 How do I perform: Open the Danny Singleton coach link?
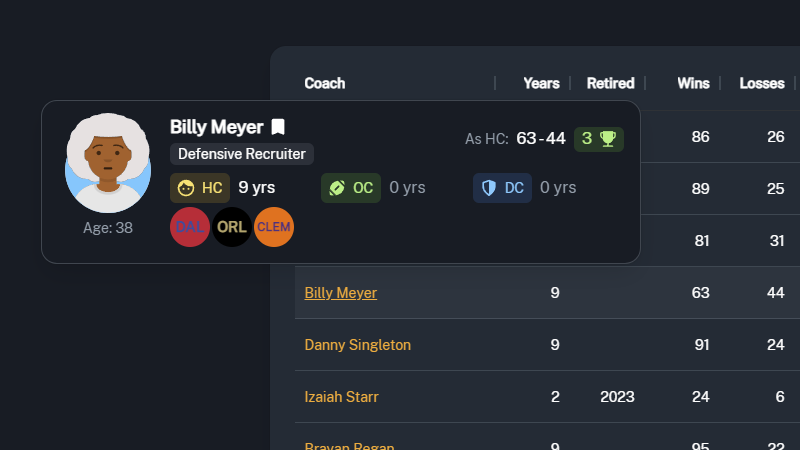pos(357,345)
